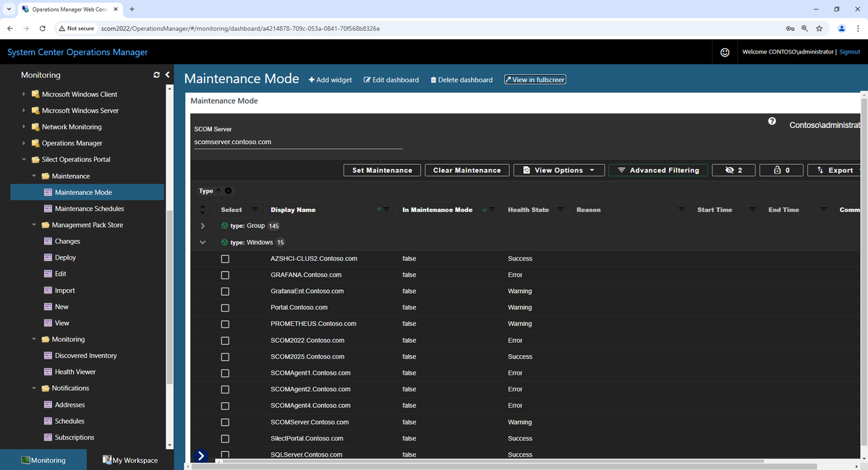Sort by the Display Name column header

click(x=293, y=210)
